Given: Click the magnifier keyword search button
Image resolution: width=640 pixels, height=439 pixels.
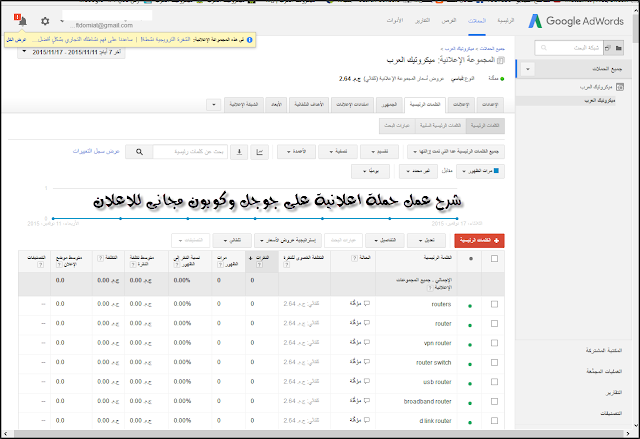Looking at the screenshot, I should coord(139,152).
